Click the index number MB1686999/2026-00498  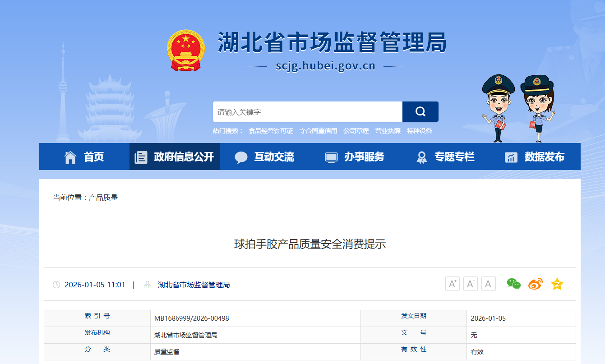192,318
